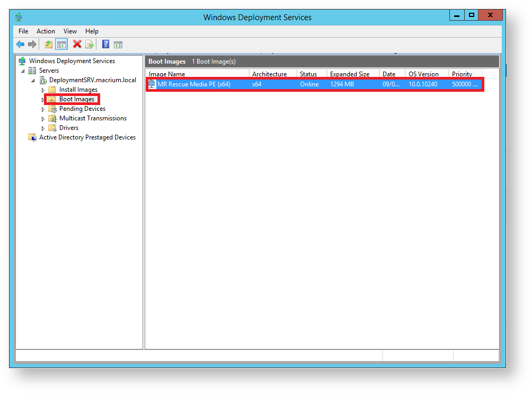Sort by Expanded Size column header

point(353,74)
